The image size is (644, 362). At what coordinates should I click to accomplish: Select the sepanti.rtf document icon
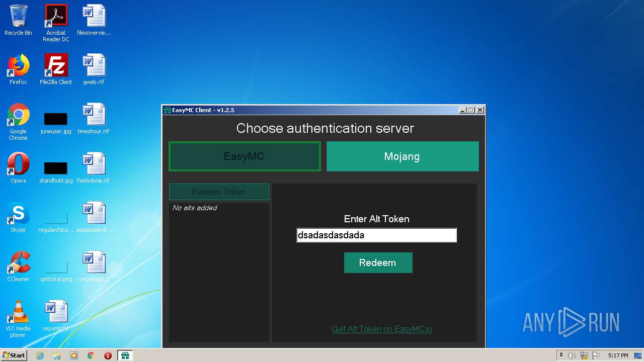(56, 316)
